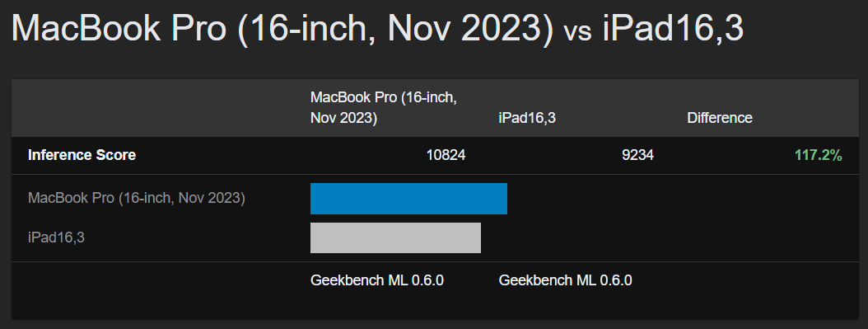Image resolution: width=868 pixels, height=329 pixels.
Task: Click iPad16,3 in the page title
Action: (x=673, y=28)
